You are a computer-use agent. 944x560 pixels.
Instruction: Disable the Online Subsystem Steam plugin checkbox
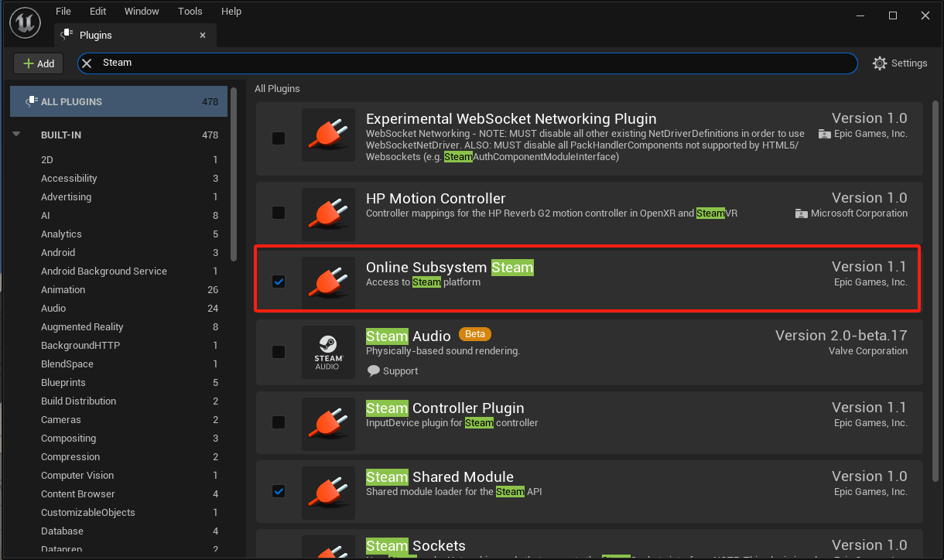point(279,282)
